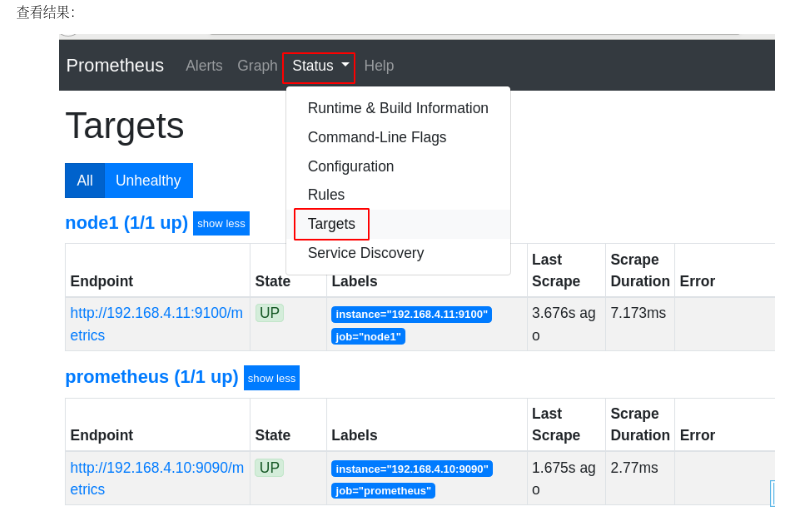
Task: Click Error column header in node1 table
Action: point(697,281)
